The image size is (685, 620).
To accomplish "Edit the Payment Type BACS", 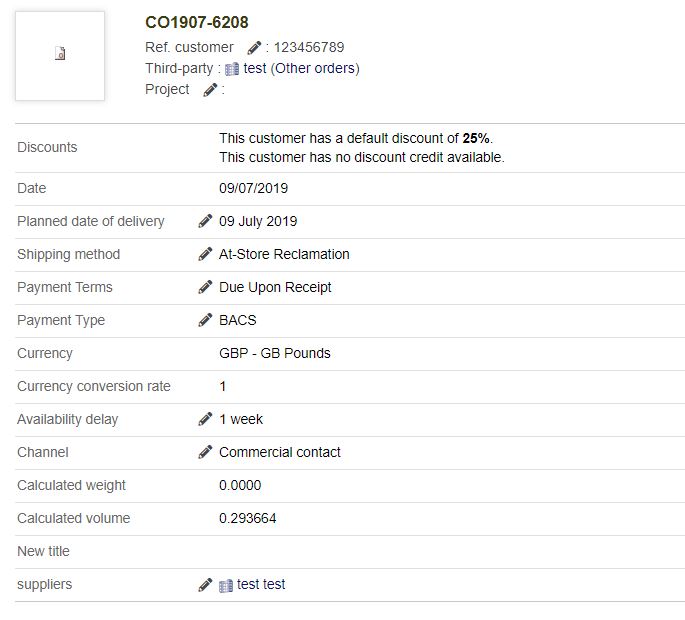I will coord(205,320).
